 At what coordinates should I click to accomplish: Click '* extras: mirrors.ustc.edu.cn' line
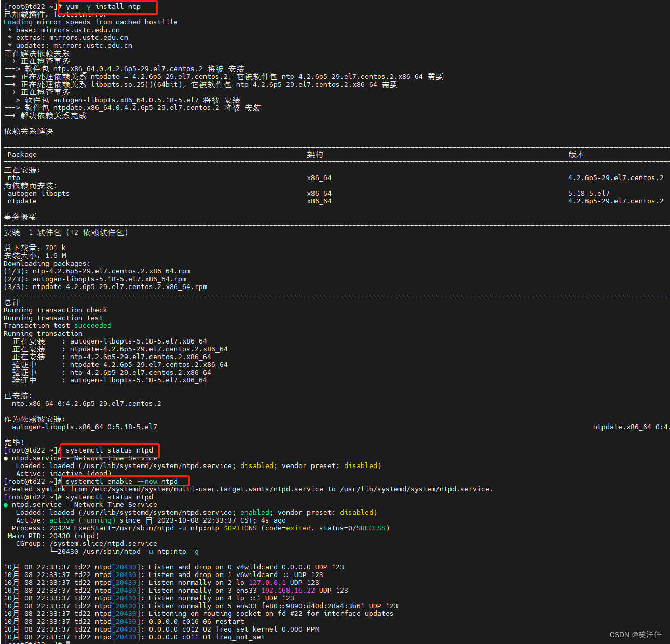pyautogui.click(x=68, y=38)
